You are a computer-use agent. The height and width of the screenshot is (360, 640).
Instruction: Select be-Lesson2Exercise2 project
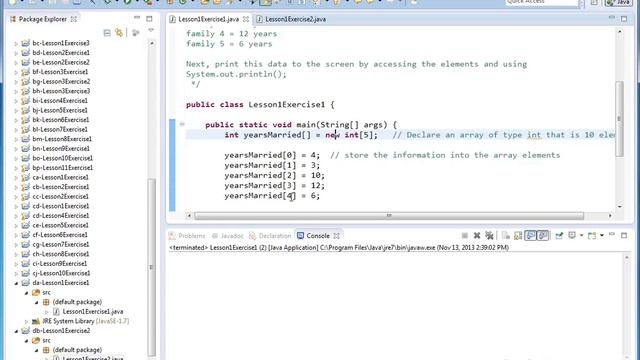click(x=61, y=62)
